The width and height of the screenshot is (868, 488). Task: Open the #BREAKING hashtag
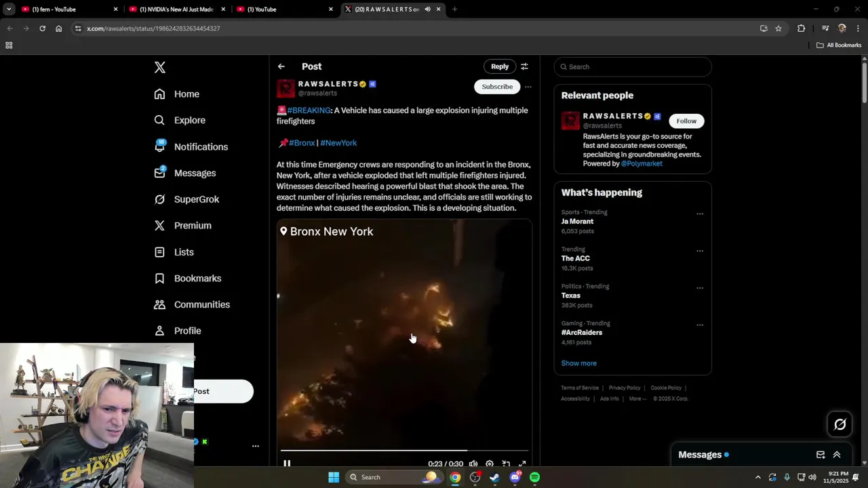pos(309,110)
